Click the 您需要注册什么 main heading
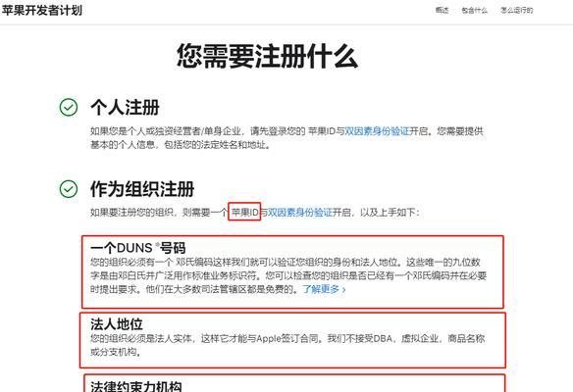 pos(268,56)
